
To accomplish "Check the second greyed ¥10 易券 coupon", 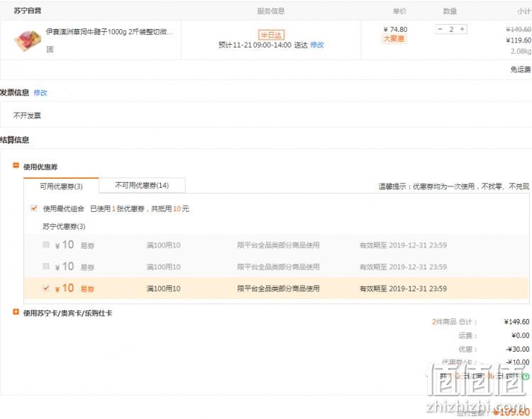I will [46, 266].
